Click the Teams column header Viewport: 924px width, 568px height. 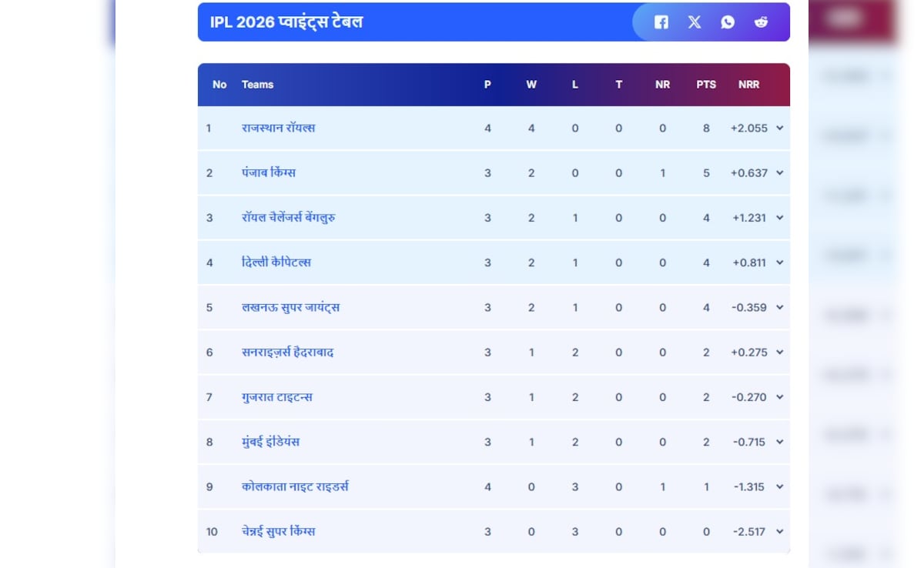click(x=257, y=85)
